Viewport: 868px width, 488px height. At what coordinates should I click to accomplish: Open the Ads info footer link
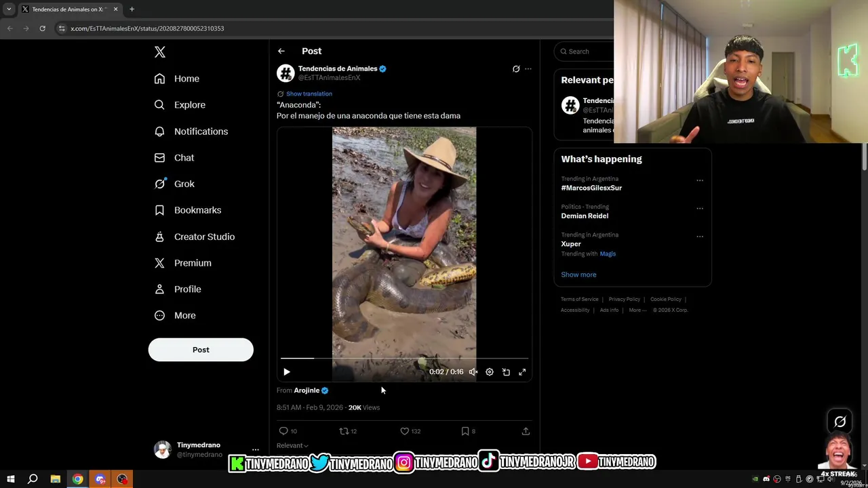point(609,310)
